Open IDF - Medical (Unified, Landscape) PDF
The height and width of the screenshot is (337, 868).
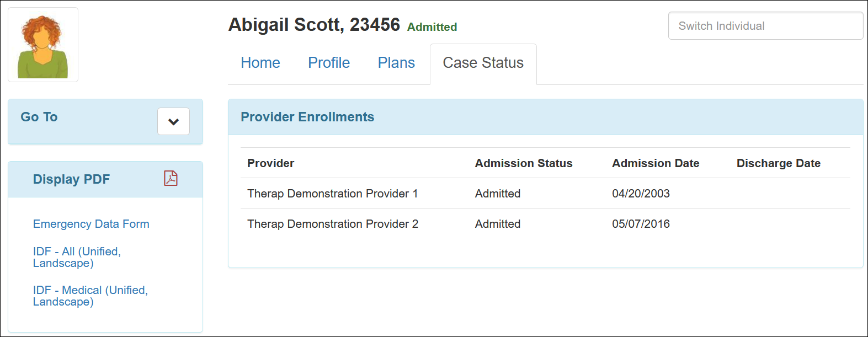point(90,296)
